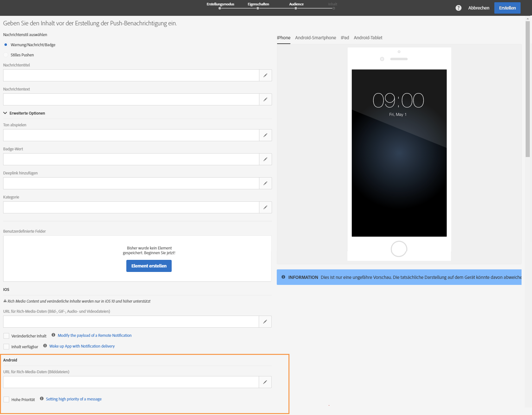The width and height of the screenshot is (532, 415).
Task: Click the iOS Rich-Media URL input field
Action: point(131,322)
